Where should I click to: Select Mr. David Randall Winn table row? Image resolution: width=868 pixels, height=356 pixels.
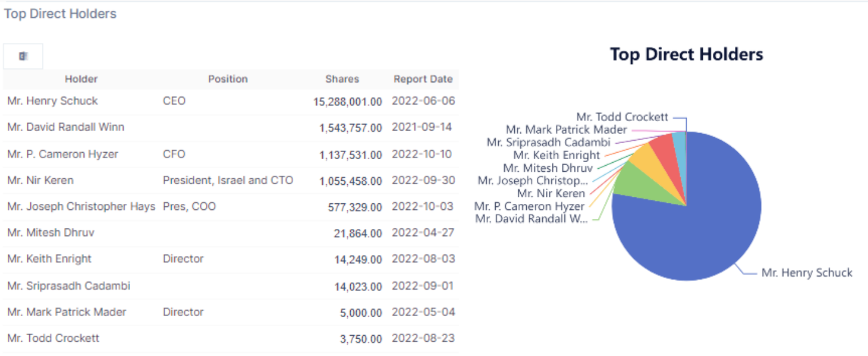(x=66, y=127)
